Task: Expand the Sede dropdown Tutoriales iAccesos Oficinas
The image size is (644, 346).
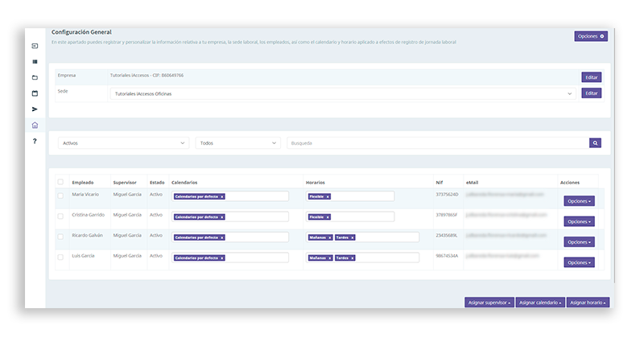Action: pos(344,93)
